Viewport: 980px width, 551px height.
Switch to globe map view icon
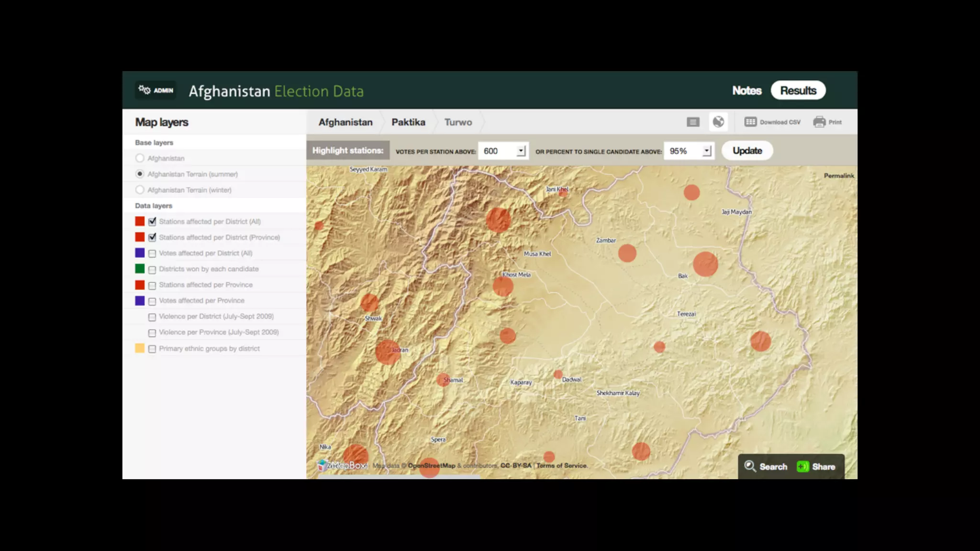pos(718,122)
